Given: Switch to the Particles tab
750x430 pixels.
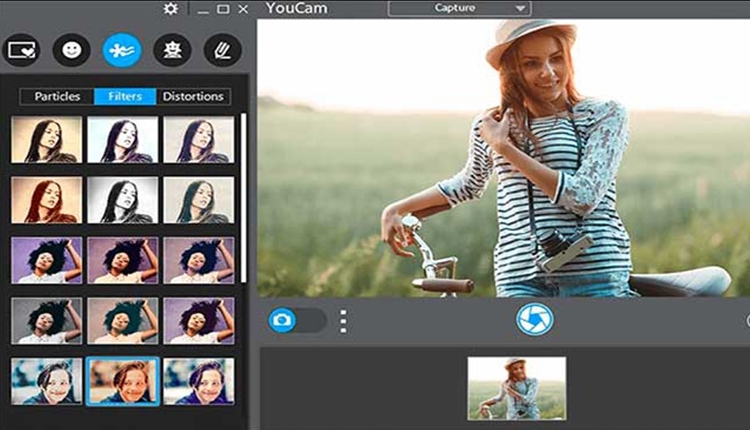Looking at the screenshot, I should click(x=57, y=97).
